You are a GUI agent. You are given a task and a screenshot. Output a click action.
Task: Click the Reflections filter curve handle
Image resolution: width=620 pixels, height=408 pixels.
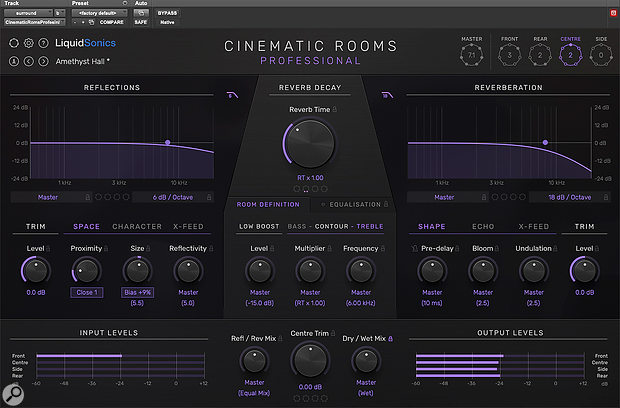pyautogui.click(x=168, y=142)
